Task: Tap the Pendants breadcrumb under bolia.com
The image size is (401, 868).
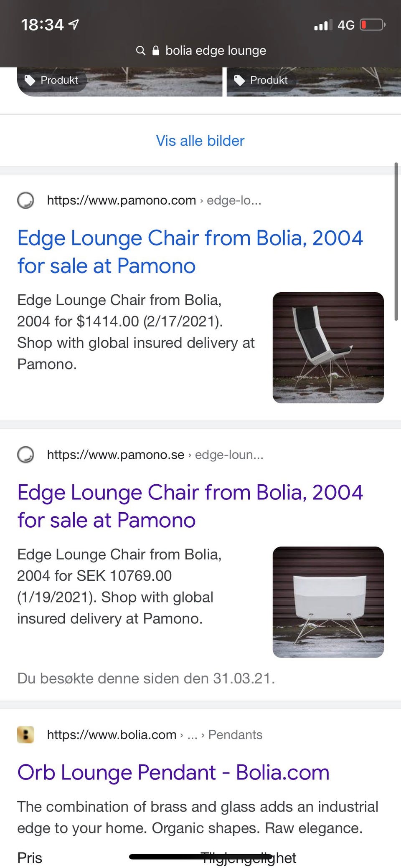Action: click(235, 735)
